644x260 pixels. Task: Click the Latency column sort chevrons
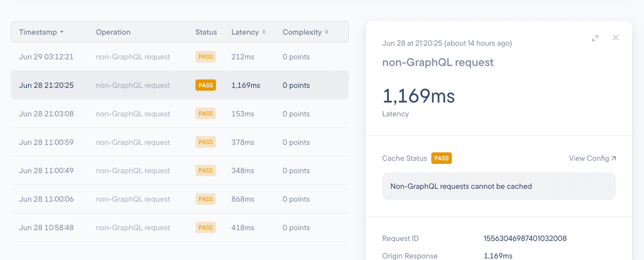pos(264,32)
